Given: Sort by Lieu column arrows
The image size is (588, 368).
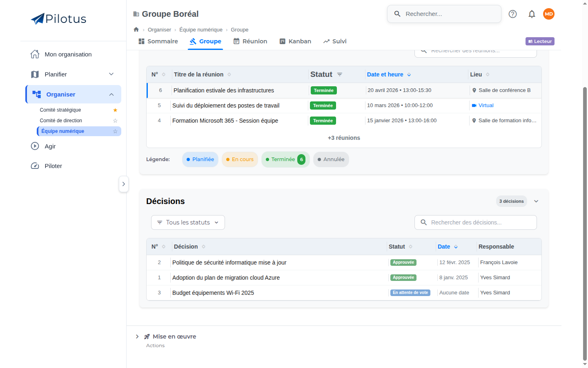Looking at the screenshot, I should click(x=488, y=74).
